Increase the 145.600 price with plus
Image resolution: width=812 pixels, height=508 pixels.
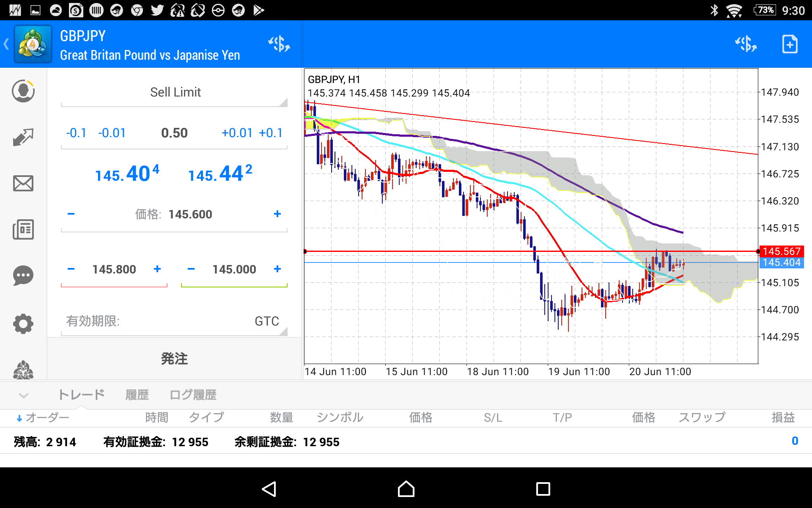tap(277, 214)
